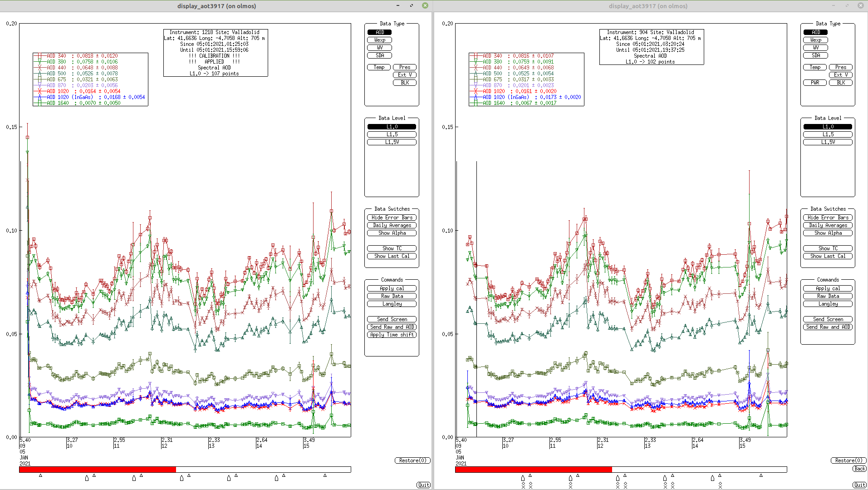Toggle Show Last Cal in left window

[x=392, y=256]
